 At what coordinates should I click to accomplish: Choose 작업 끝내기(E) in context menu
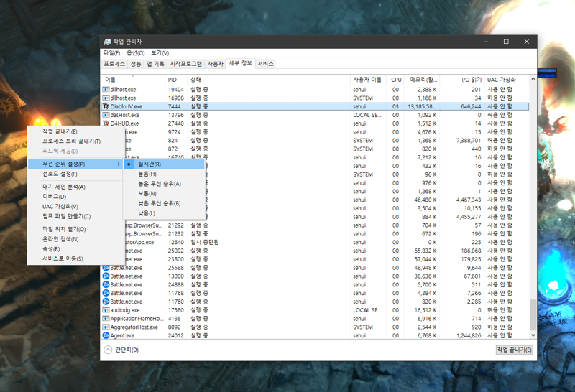tap(75, 131)
